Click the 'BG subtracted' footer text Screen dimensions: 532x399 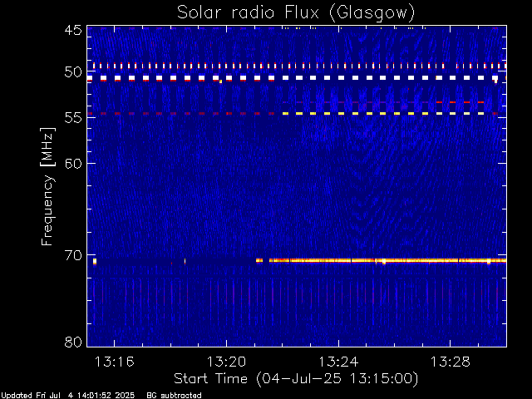click(x=174, y=396)
